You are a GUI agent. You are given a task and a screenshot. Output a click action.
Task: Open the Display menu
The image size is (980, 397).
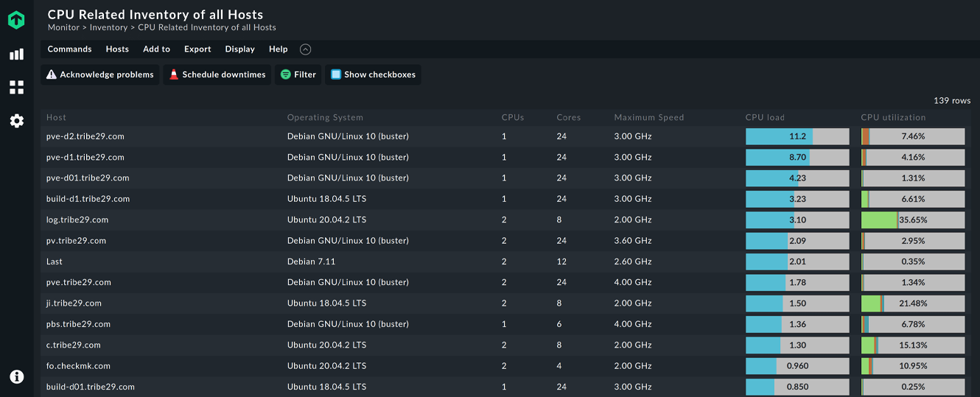click(x=239, y=49)
